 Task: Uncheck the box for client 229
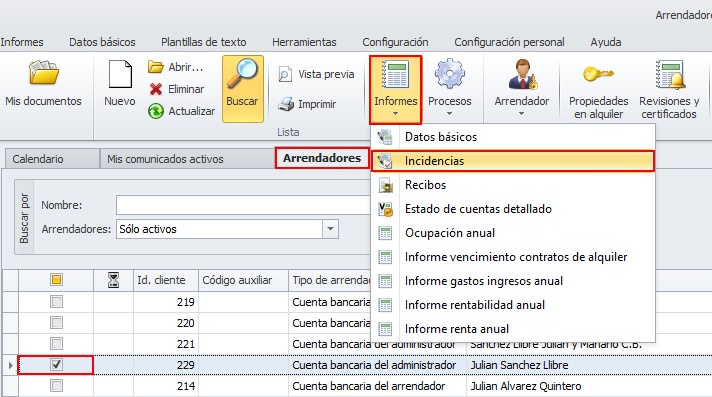[x=56, y=364]
